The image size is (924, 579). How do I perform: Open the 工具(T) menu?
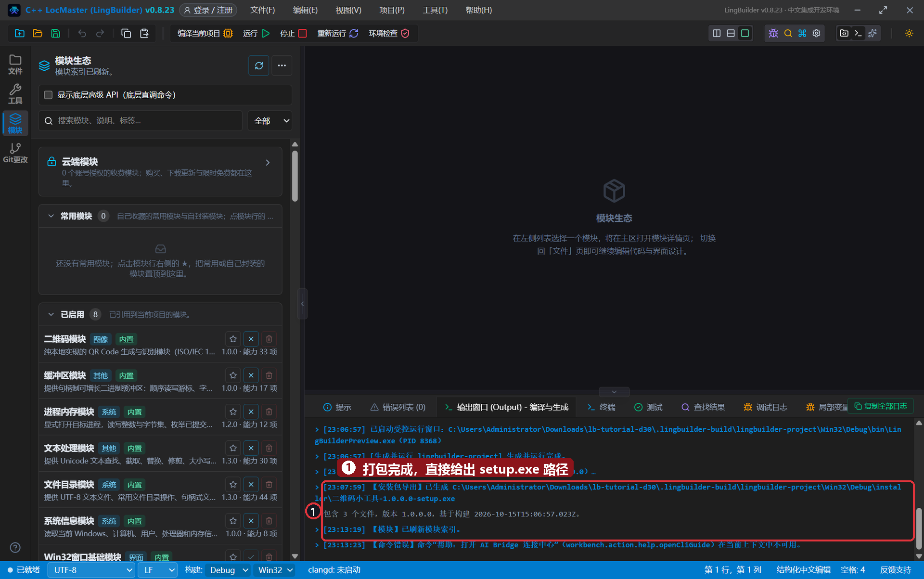[435, 10]
